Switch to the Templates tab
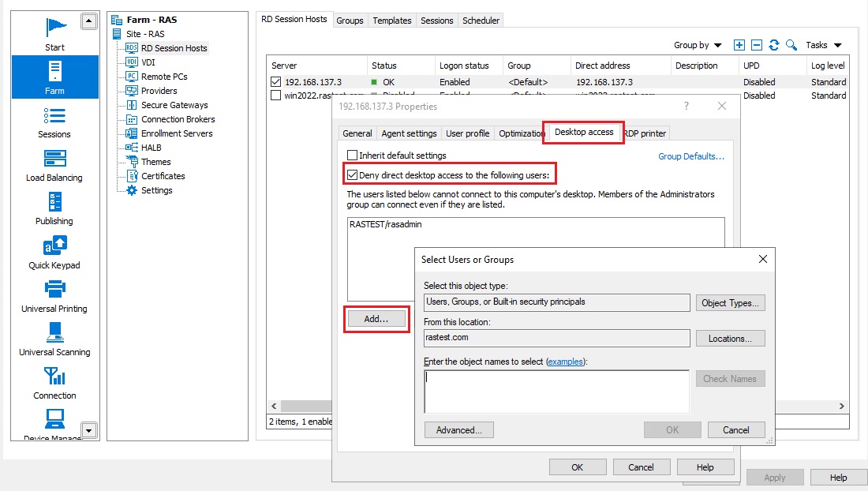868x491 pixels. pos(392,21)
